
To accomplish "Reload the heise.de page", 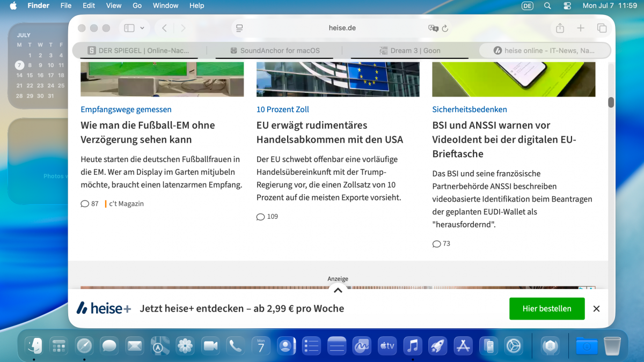I will tap(445, 28).
